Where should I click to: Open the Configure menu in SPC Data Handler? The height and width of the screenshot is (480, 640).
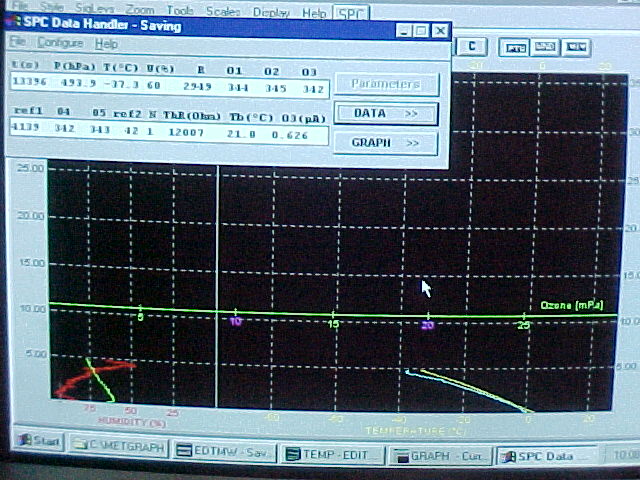(60, 43)
